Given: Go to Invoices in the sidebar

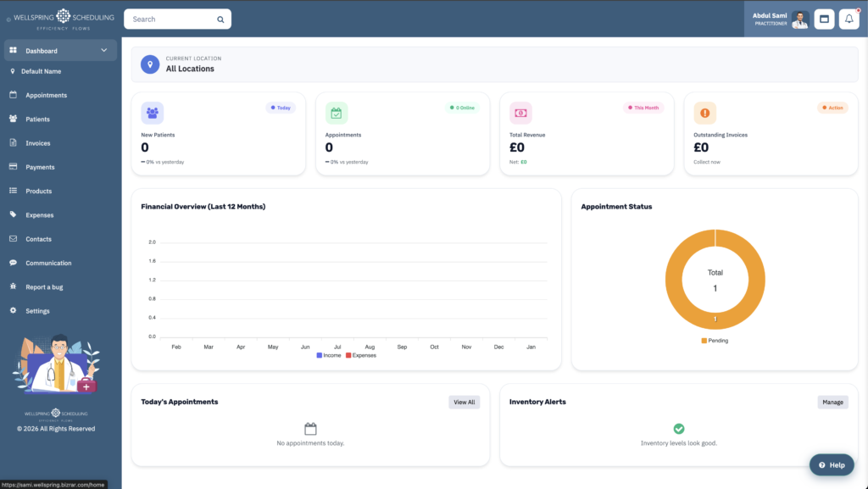Looking at the screenshot, I should (38, 143).
